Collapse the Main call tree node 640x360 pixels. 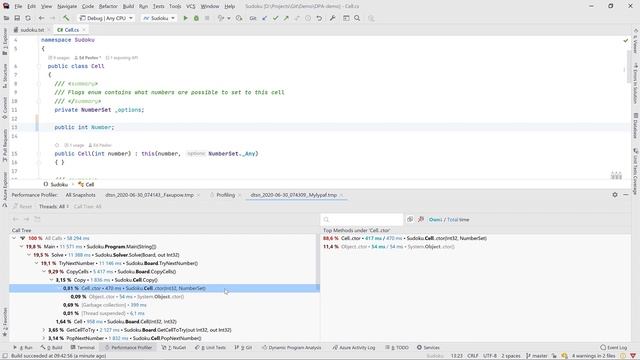point(22,247)
